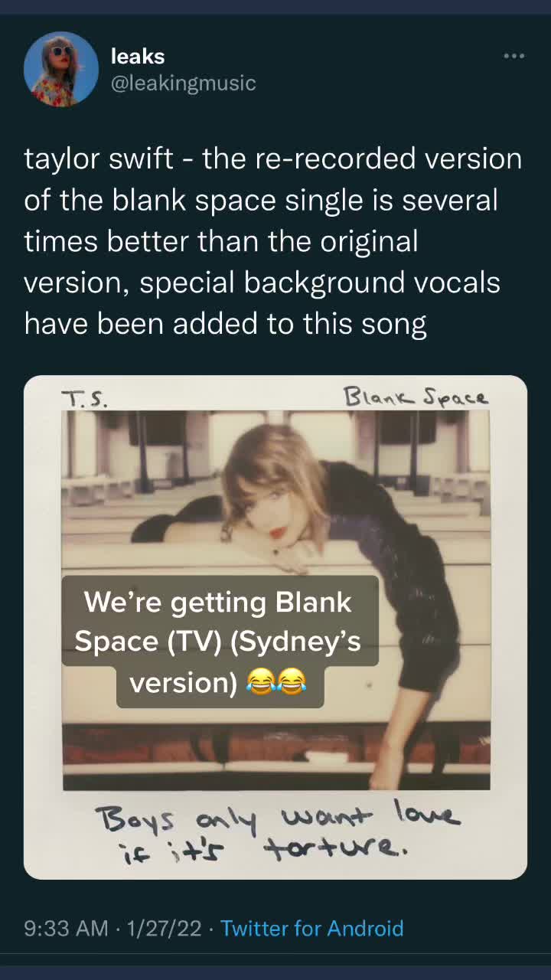This screenshot has height=980, width=551.
Task: Tap the "We're getting Blank" caption line
Action: [x=218, y=602]
